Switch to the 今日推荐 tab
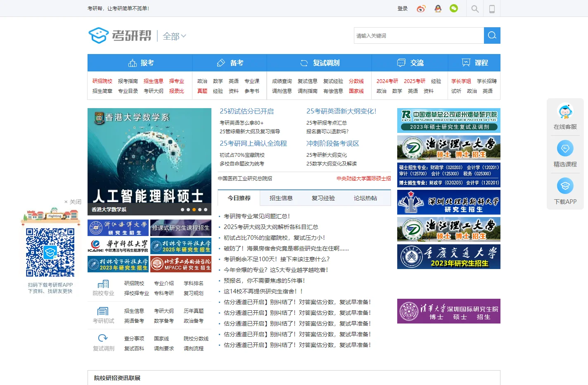 pyautogui.click(x=239, y=198)
